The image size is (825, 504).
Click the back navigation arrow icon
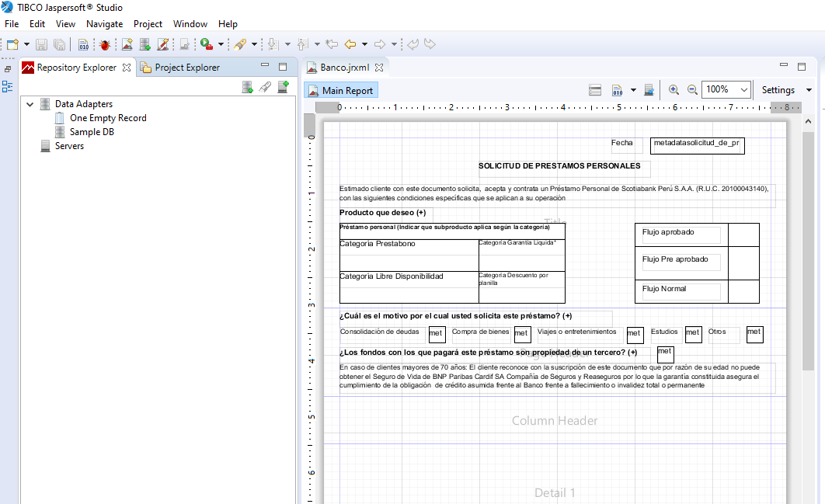[350, 45]
